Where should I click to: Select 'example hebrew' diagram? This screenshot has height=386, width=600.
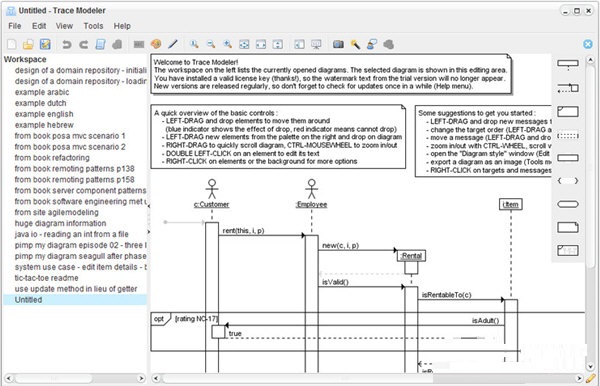pos(44,125)
